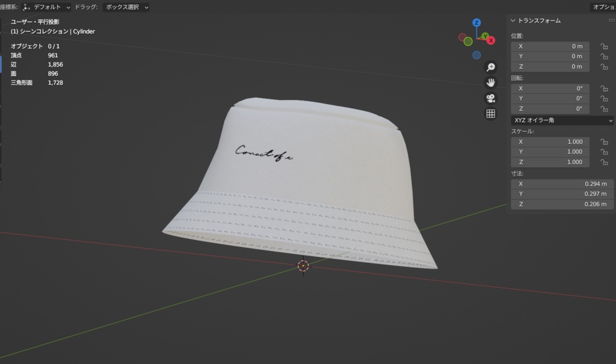616x364 pixels.
Task: Click the green Y axis label on gizmo
Action: point(485,36)
